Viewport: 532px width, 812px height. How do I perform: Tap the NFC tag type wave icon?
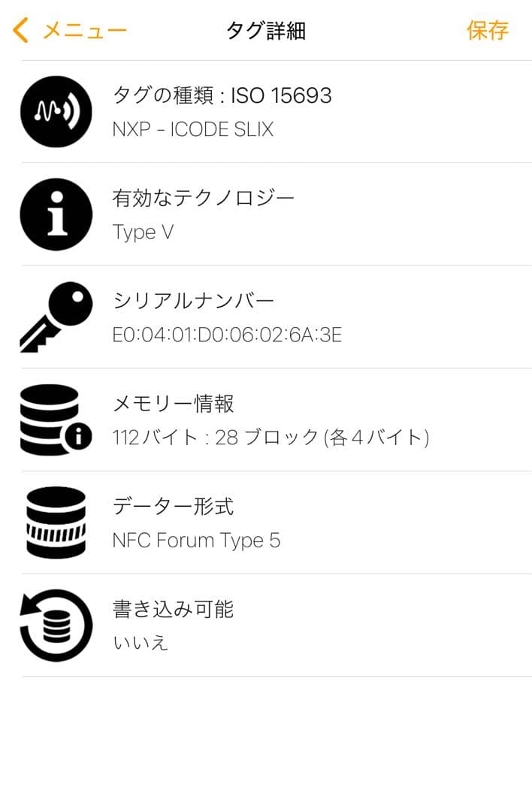[56, 112]
